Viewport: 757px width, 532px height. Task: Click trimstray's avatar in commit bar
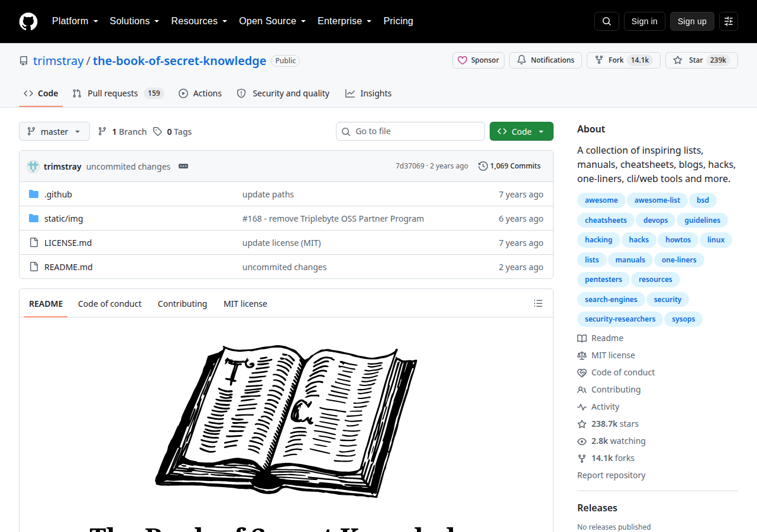pyautogui.click(x=33, y=166)
